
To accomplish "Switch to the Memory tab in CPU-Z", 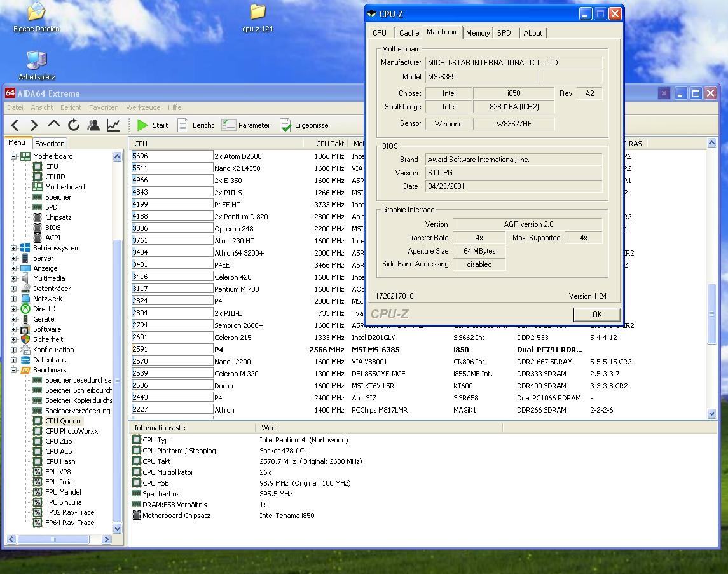I will click(477, 33).
